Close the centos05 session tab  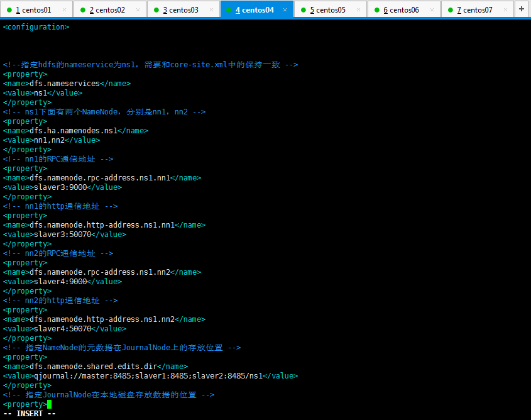click(359, 10)
